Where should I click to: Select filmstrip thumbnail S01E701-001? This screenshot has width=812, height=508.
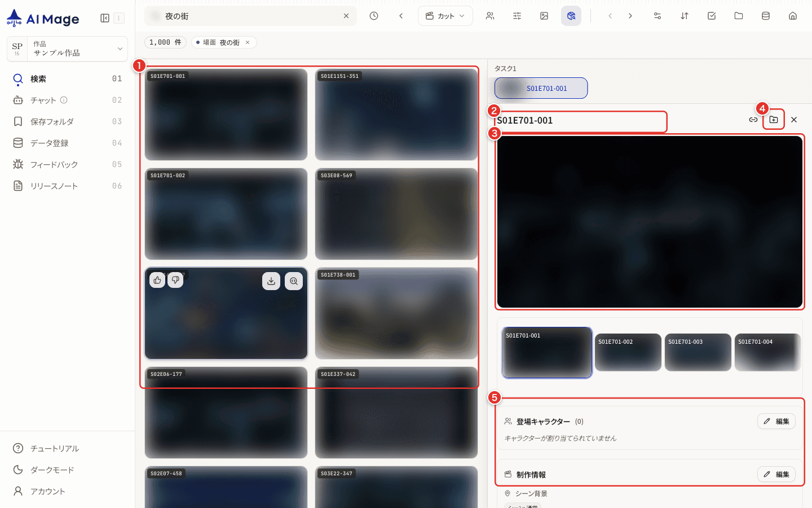(x=547, y=353)
